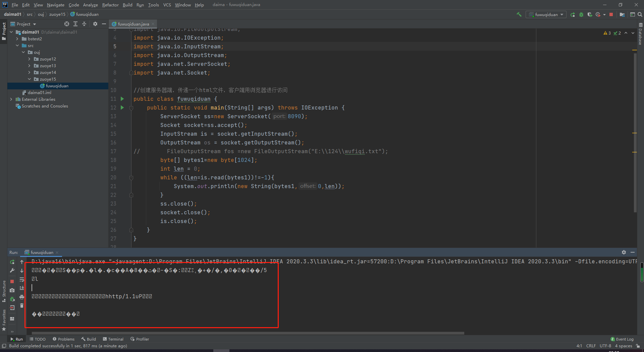Change UTF-8 file encoding in status bar

605,346
